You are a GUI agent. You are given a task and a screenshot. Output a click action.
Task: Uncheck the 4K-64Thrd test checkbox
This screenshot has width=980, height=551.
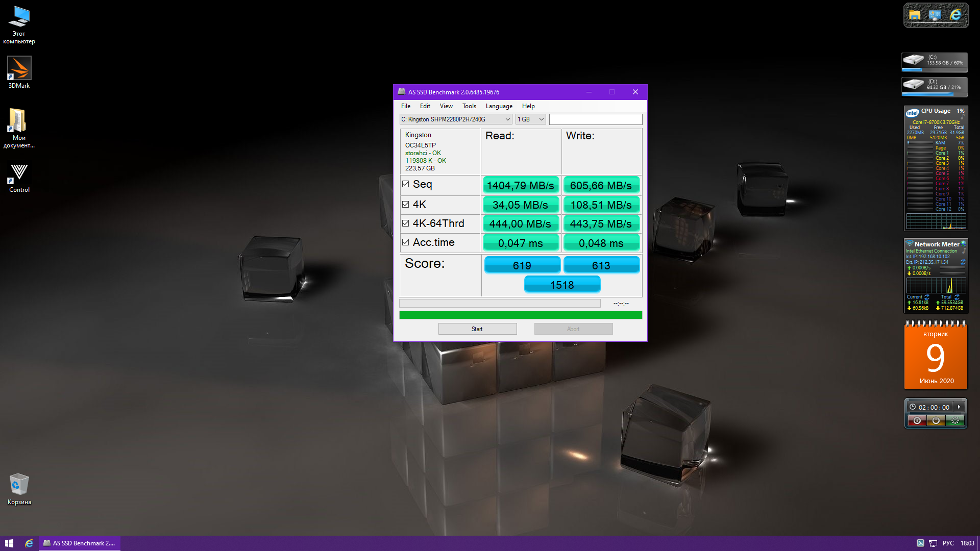[406, 223]
